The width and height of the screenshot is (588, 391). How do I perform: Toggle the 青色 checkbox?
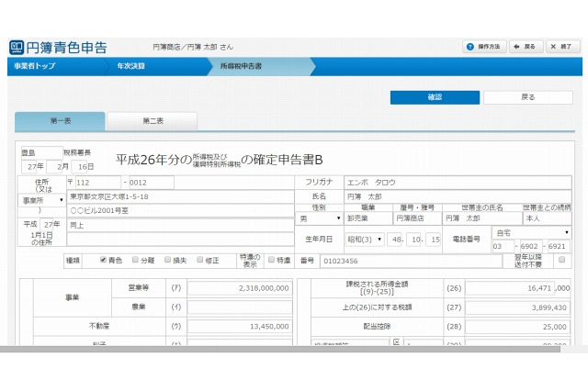click(103, 261)
